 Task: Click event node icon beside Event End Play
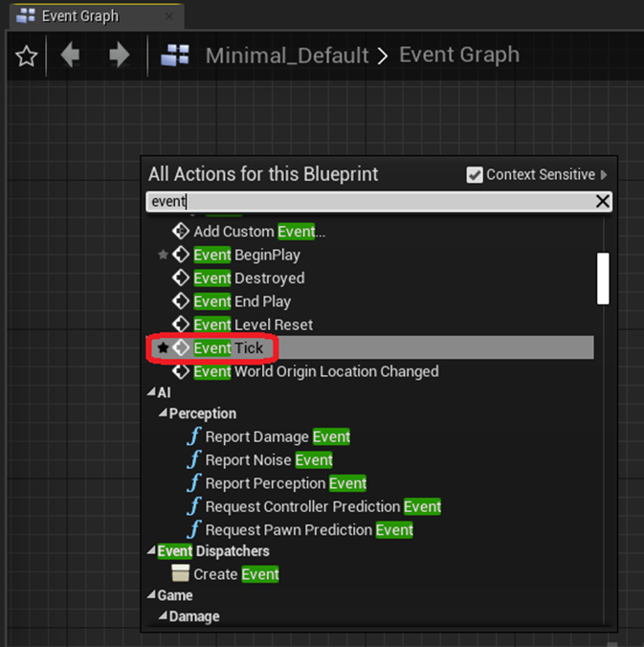pyautogui.click(x=181, y=301)
